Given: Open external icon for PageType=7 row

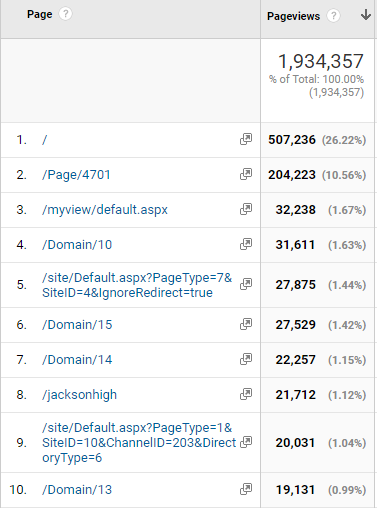Looking at the screenshot, I should click(246, 284).
